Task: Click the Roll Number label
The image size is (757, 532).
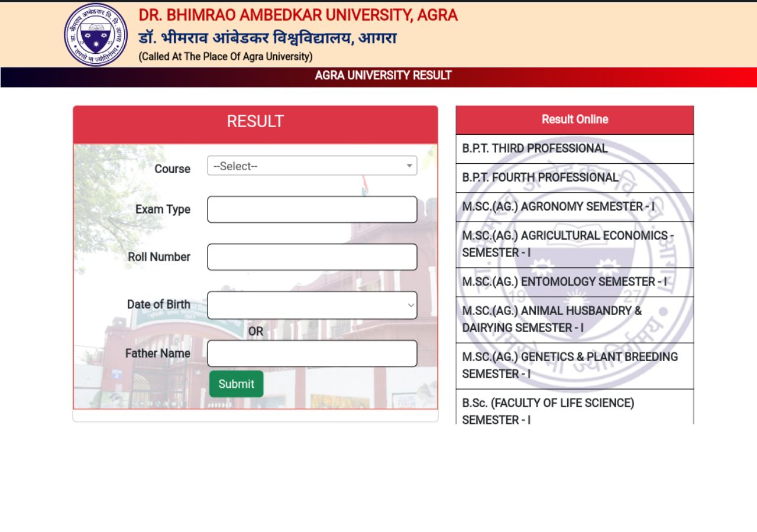Action: coord(159,257)
